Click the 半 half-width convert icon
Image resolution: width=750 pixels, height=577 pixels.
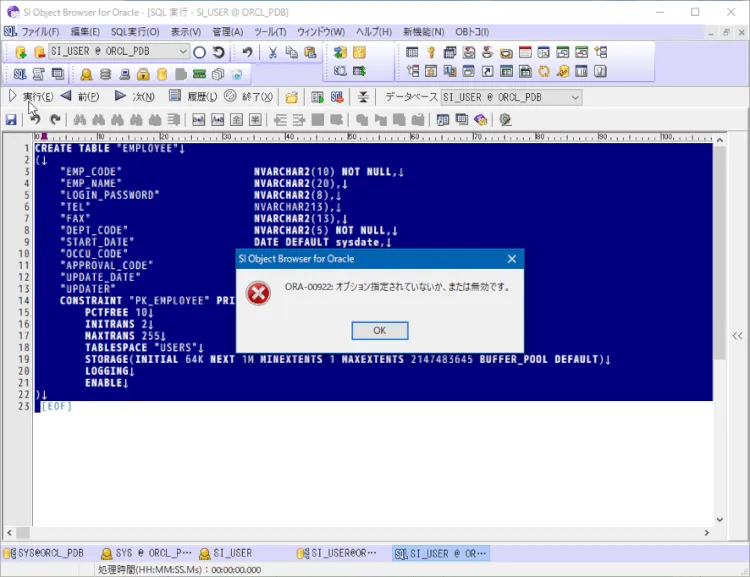pyautogui.click(x=255, y=120)
